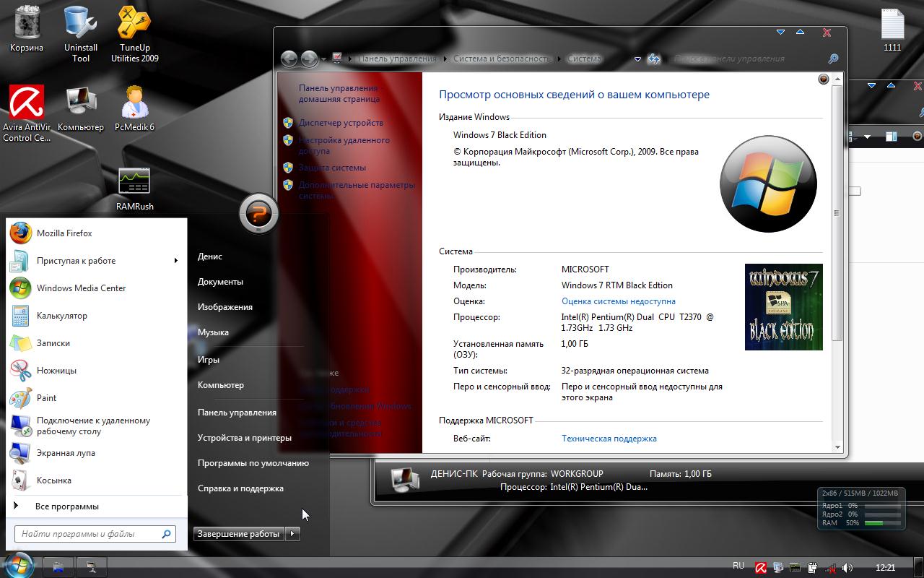
Task: Open Подключение к удаленному рабочему столу
Action: point(97,426)
